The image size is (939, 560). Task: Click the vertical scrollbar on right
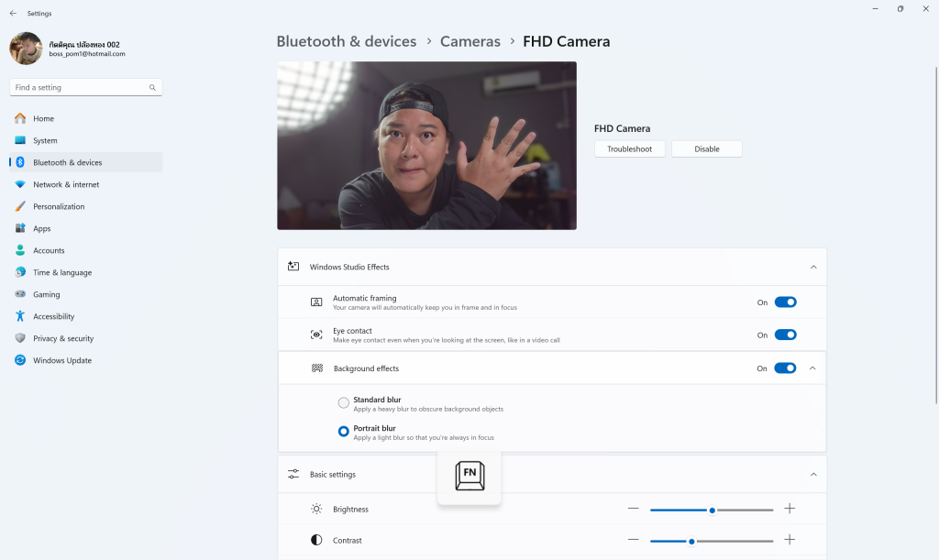(x=936, y=236)
